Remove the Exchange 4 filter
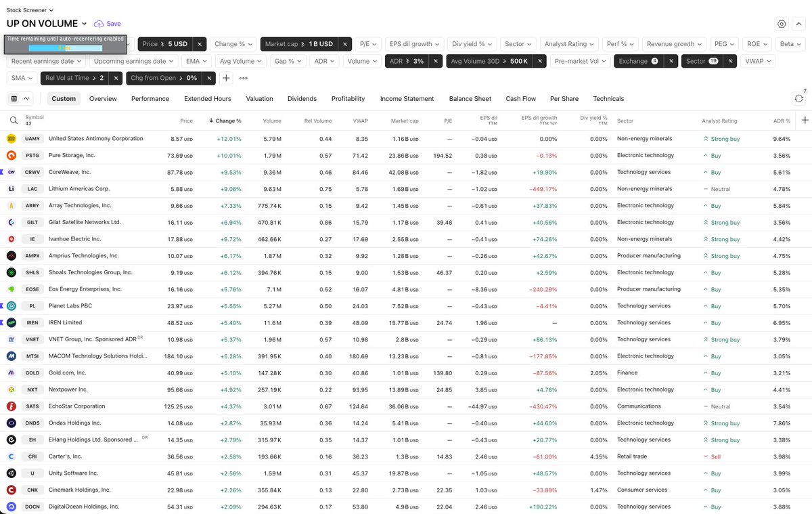 coord(671,61)
